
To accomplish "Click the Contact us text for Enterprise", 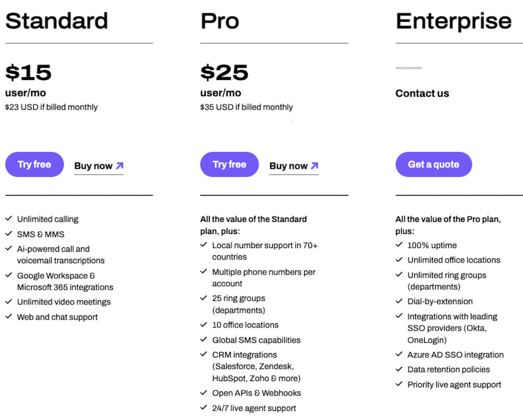I will 422,93.
